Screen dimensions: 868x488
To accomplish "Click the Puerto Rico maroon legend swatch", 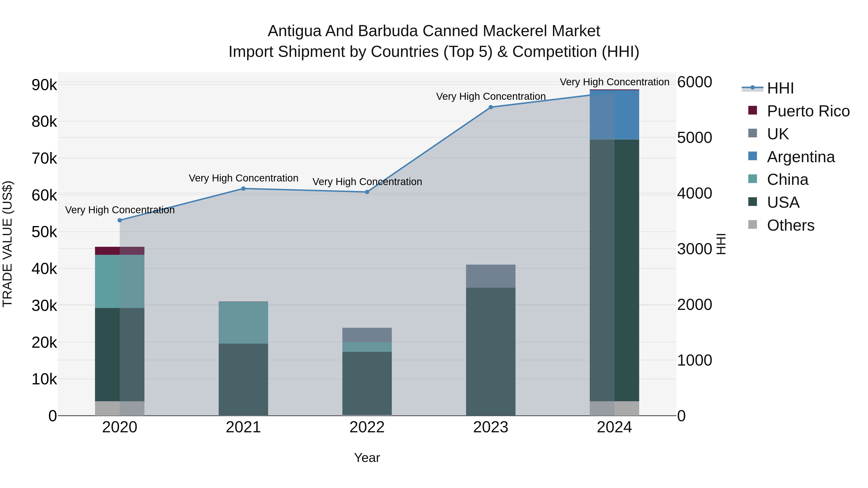I will (x=753, y=110).
